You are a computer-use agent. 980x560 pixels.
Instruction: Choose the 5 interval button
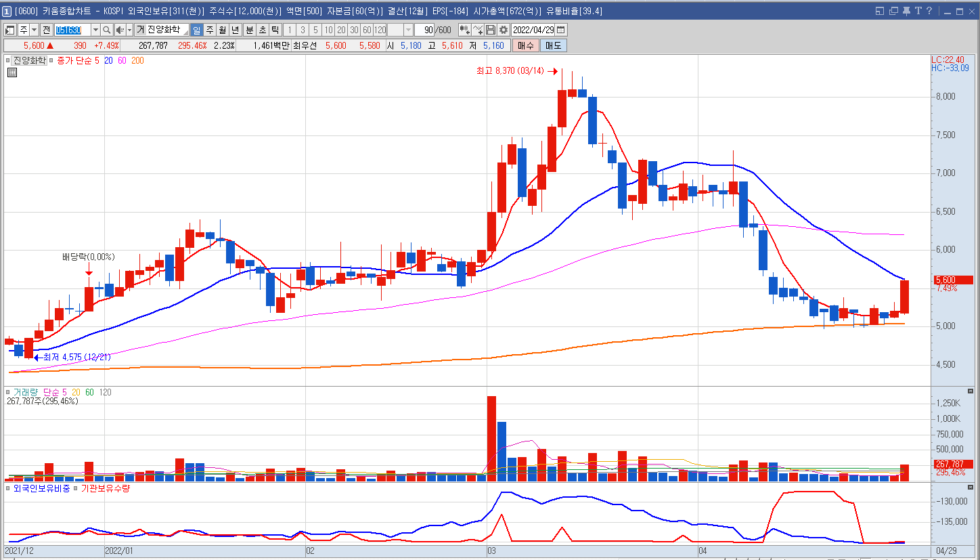point(315,30)
